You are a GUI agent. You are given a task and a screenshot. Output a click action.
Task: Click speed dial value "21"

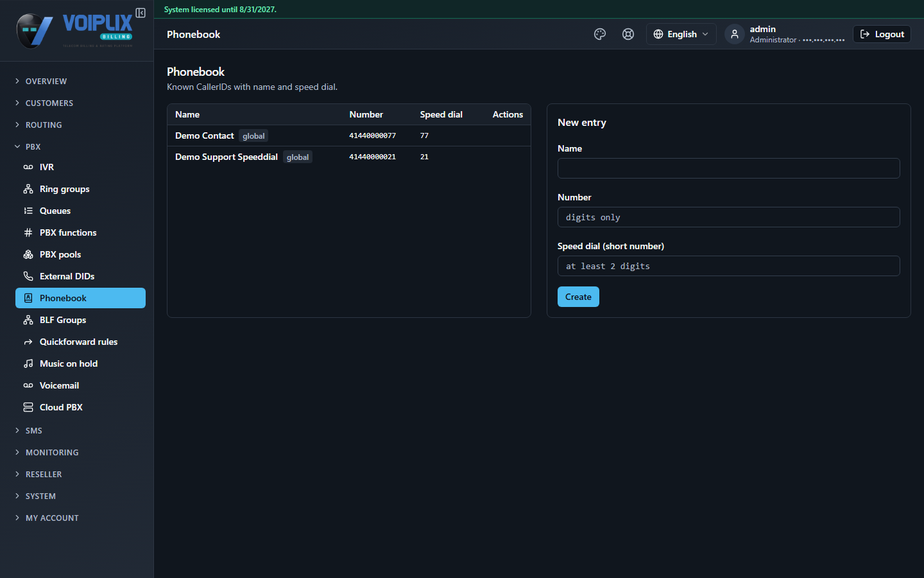(424, 157)
